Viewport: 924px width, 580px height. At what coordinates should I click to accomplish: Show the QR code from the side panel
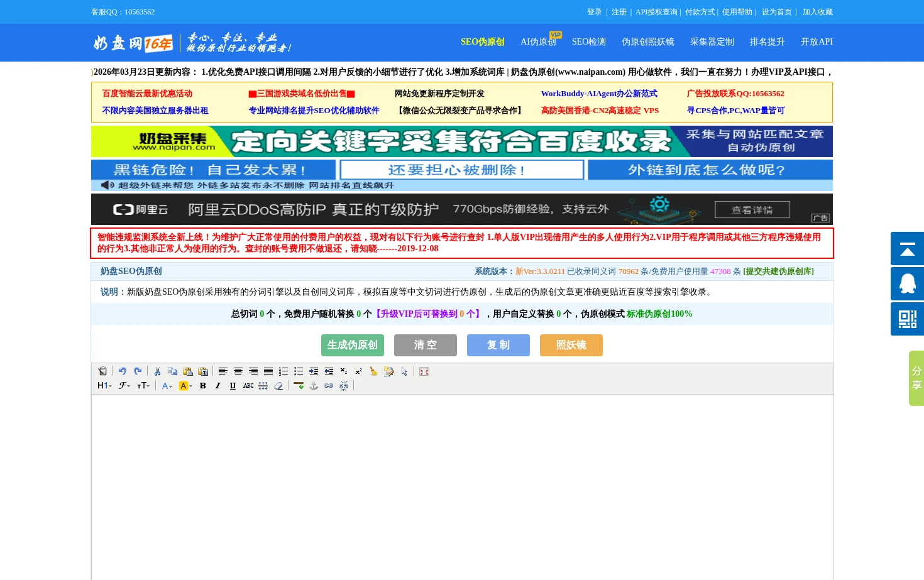(907, 319)
